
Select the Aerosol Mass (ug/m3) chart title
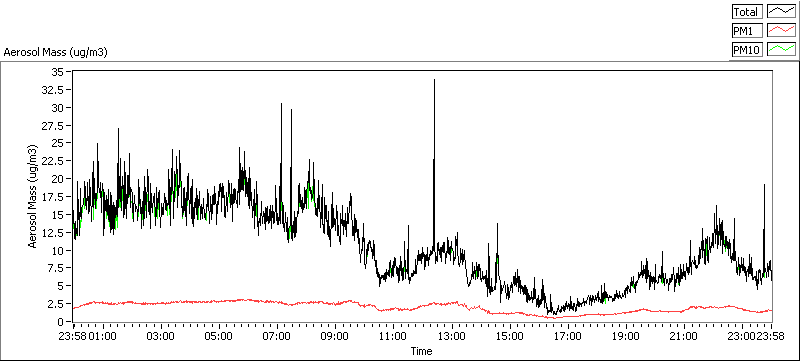click(56, 52)
